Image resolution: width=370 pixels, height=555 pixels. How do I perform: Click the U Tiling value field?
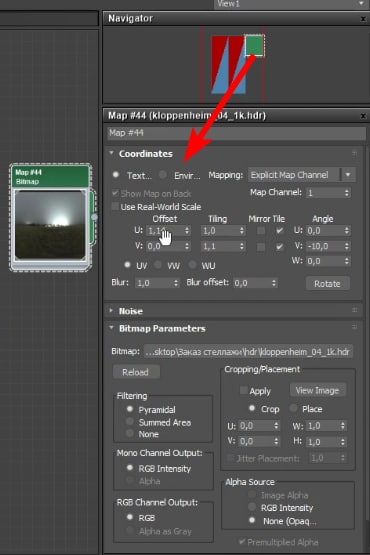tap(220, 231)
